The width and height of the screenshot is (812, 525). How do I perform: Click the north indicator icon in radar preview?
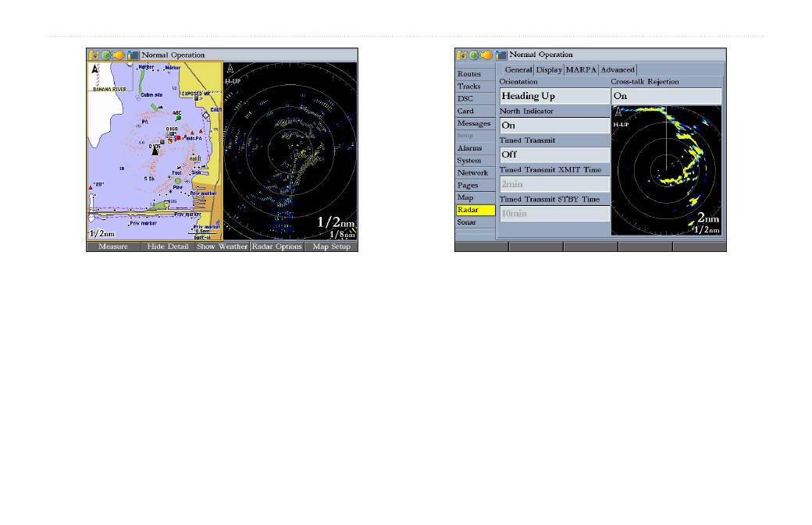tap(618, 112)
